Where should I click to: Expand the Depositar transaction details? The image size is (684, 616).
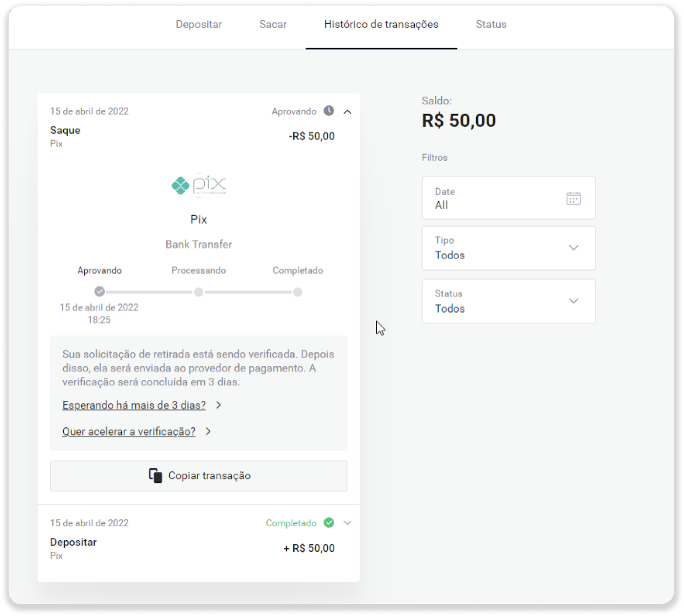tap(348, 523)
